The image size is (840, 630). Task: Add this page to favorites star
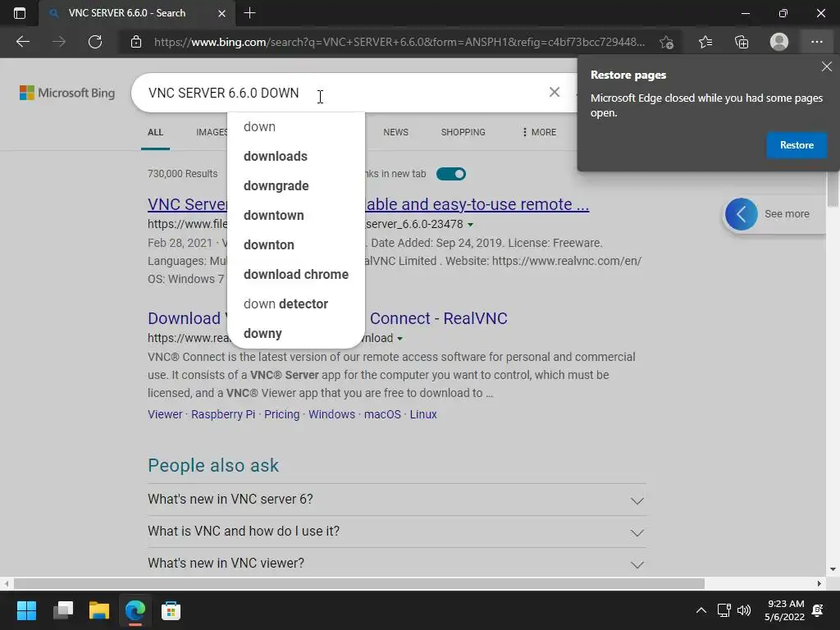point(666,42)
